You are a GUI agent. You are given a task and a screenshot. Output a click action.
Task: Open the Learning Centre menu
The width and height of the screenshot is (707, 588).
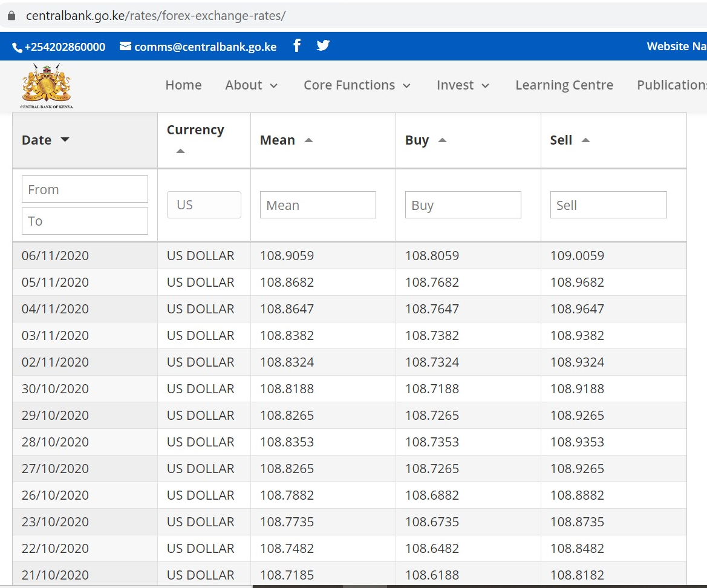pyautogui.click(x=564, y=85)
